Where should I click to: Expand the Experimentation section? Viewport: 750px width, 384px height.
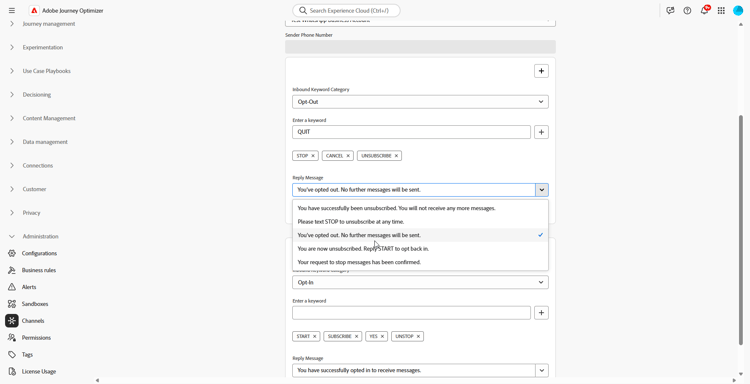(x=12, y=47)
